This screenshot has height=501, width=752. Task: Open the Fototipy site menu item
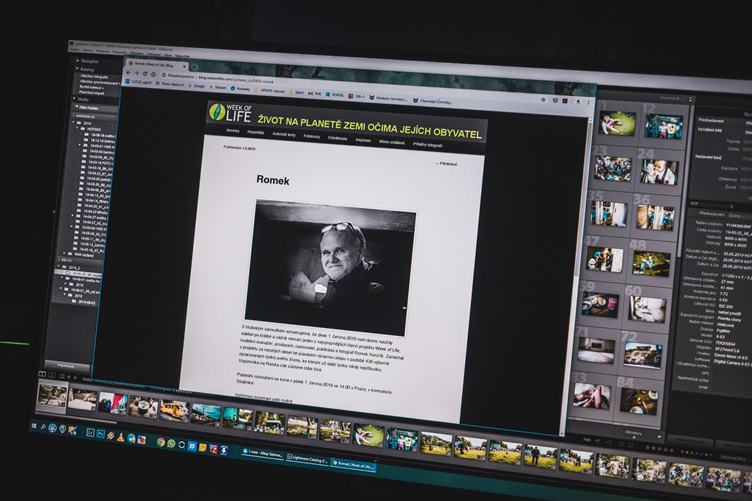pyautogui.click(x=311, y=137)
